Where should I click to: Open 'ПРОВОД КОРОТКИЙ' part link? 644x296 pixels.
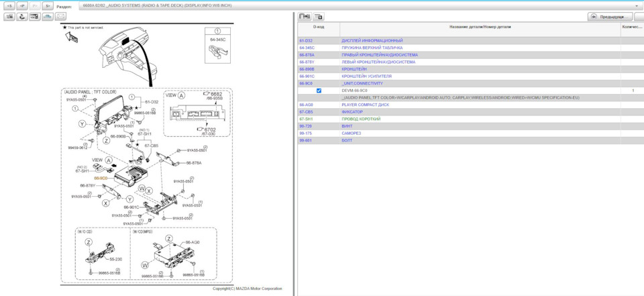[x=361, y=119]
